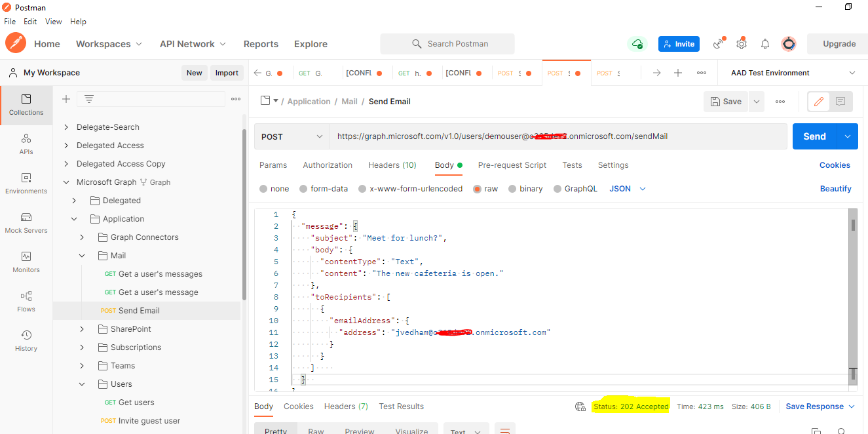Collapse the Microsoft Graph collection
868x434 pixels.
pyautogui.click(x=66, y=182)
